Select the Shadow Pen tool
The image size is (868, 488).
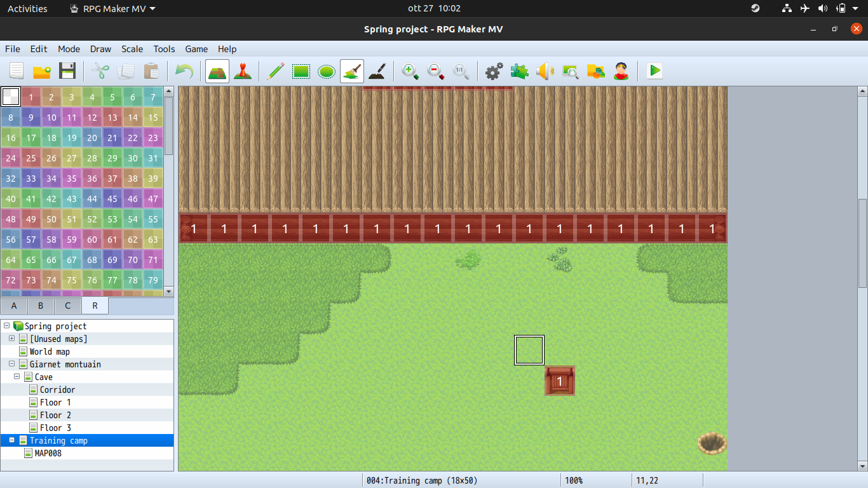tap(377, 71)
